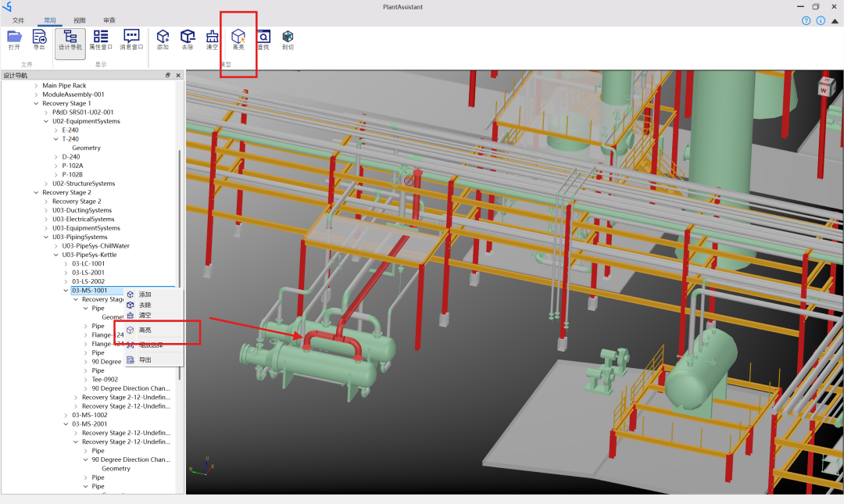Expand the U03-PipeSys-ChillWater node

56,246
